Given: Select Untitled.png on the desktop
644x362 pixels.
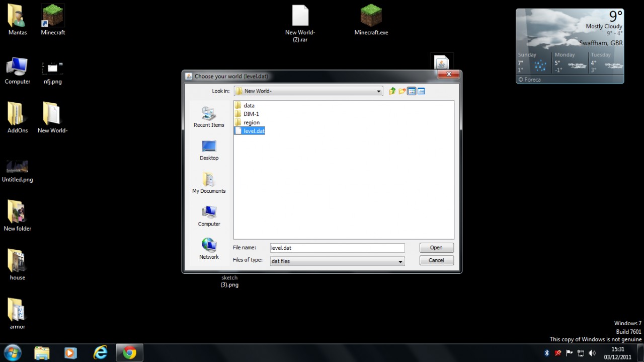Looking at the screenshot, I should (18, 171).
